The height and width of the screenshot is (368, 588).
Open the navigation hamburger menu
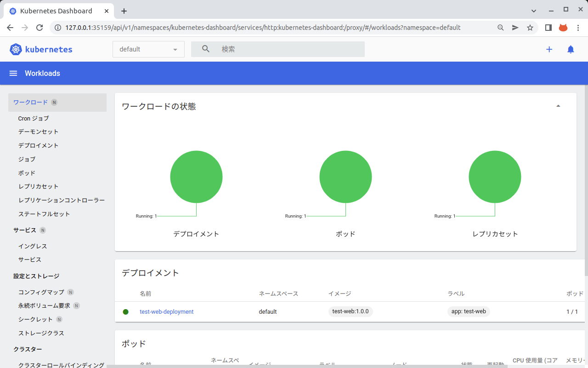tap(13, 73)
